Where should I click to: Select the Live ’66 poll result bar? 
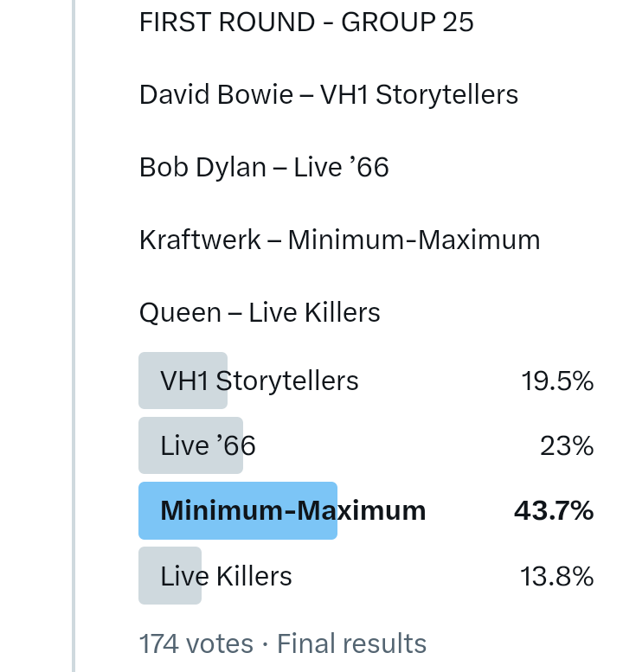point(190,445)
